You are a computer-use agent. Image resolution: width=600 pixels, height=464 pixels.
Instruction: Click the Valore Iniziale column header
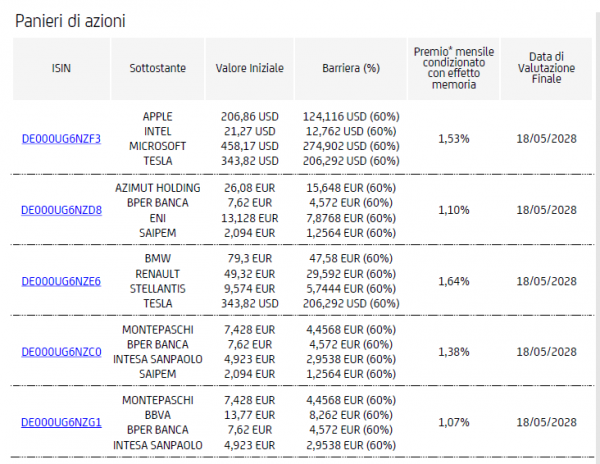tap(249, 68)
